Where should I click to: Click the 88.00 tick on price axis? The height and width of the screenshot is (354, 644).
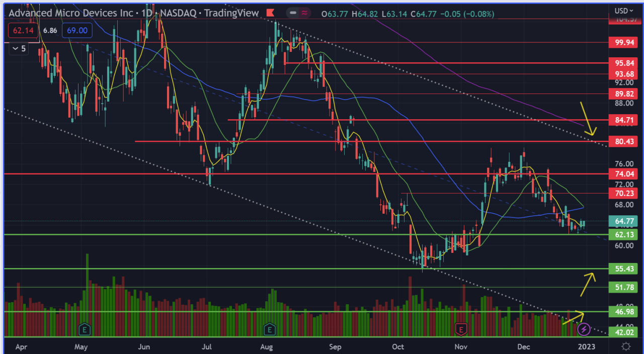(623, 103)
